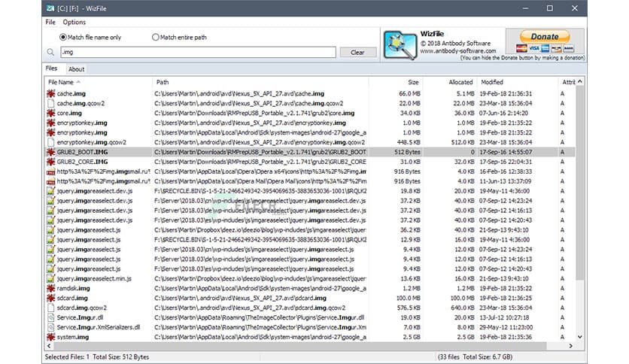The image size is (629, 364).
Task: Click the file icon of encryptionkey.img.qcow2
Action: click(x=50, y=142)
